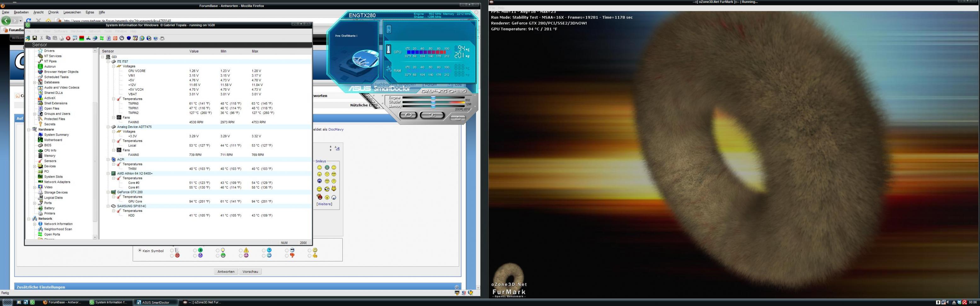980x306 pixels.
Task: Open the DocMavy user link
Action: point(336,130)
